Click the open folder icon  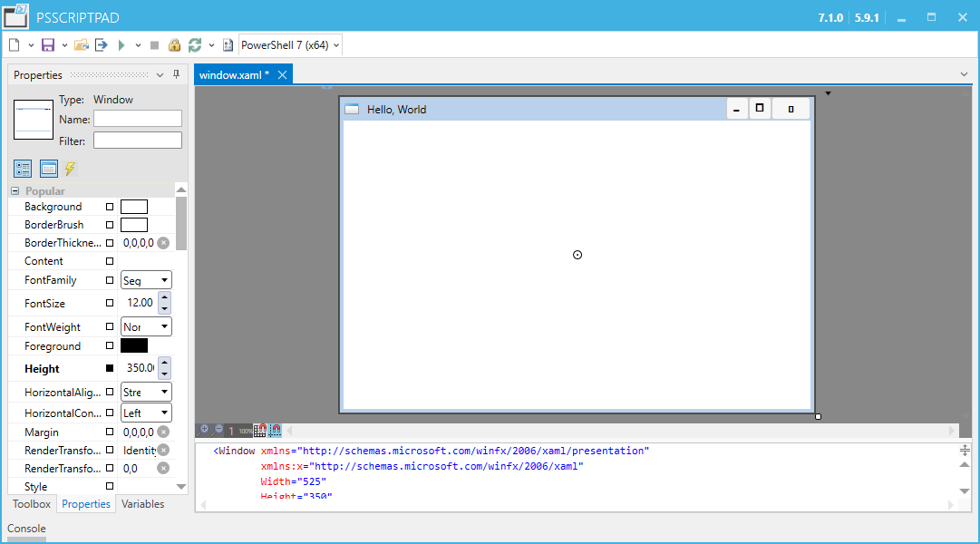[81, 45]
